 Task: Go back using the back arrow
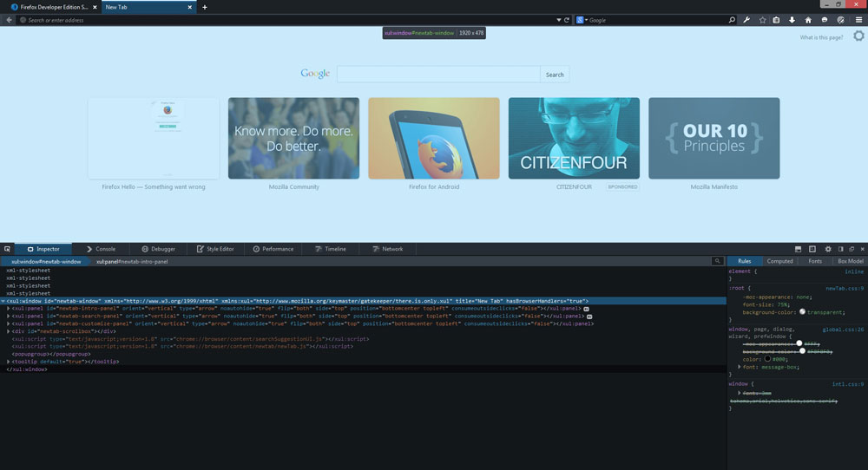pos(9,20)
